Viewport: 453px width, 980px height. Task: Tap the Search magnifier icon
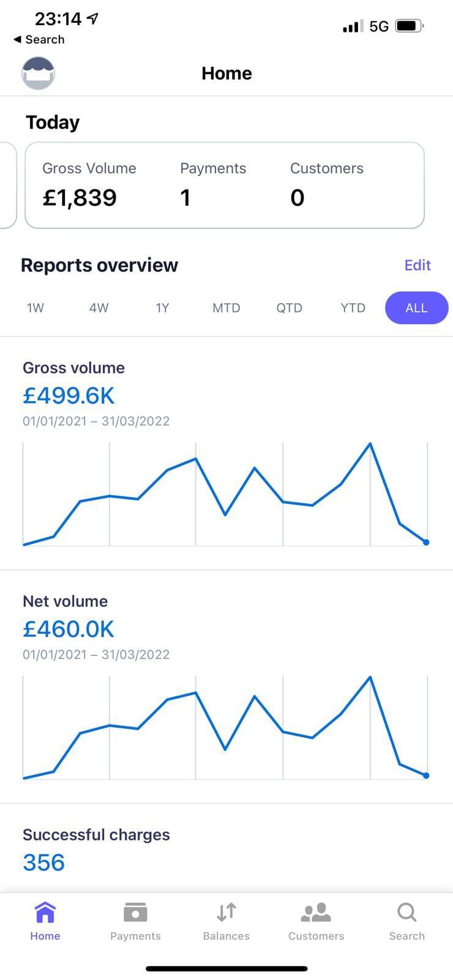point(406,913)
